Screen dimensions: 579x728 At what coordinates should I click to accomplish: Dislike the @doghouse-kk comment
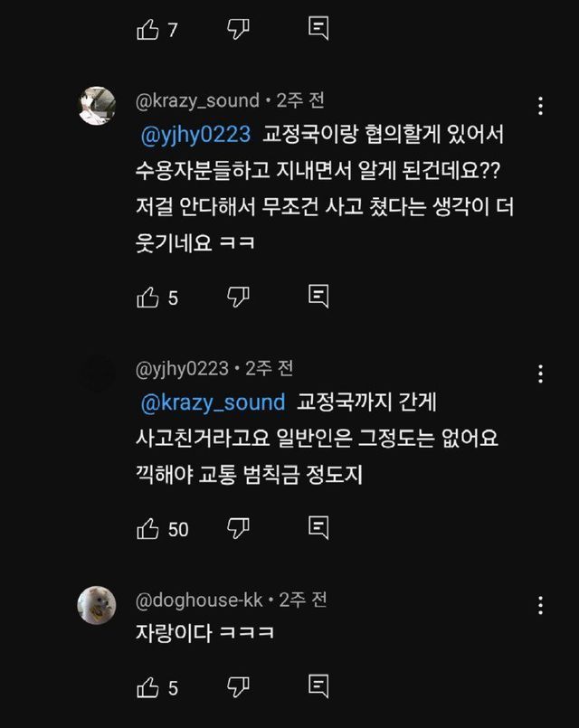click(x=237, y=687)
